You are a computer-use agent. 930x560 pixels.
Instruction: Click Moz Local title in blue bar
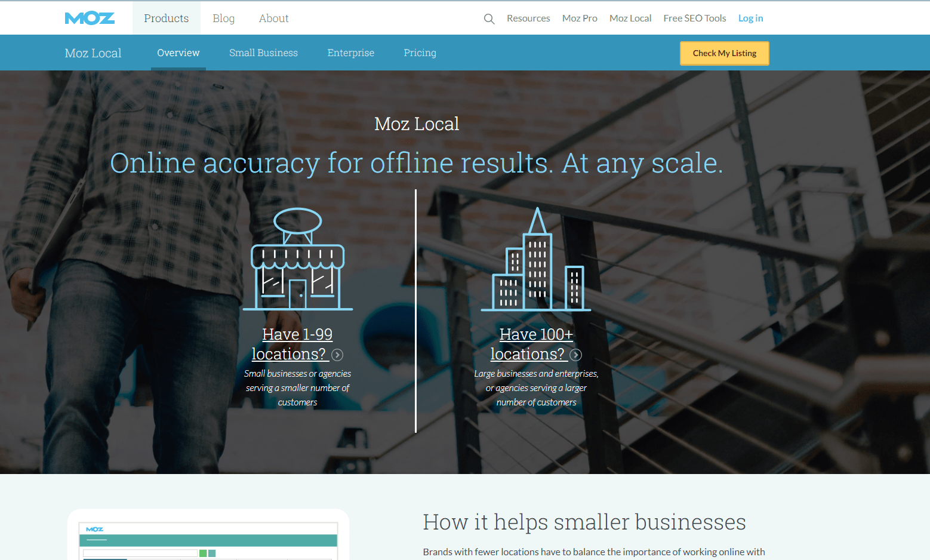[93, 53]
